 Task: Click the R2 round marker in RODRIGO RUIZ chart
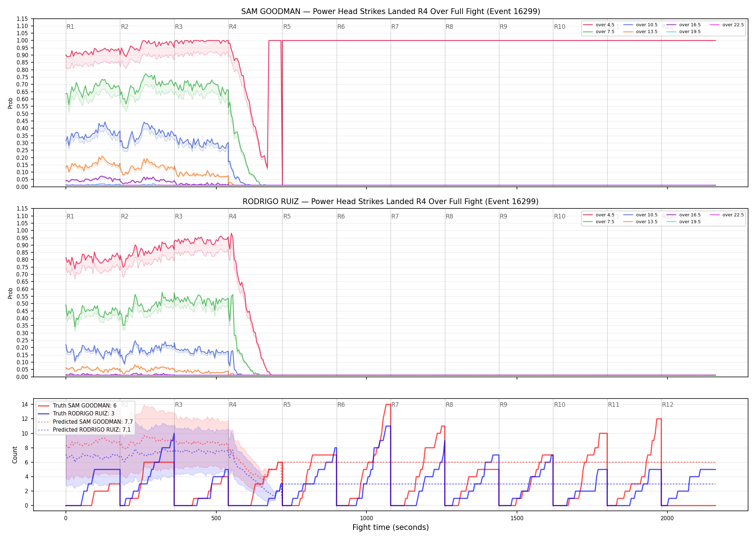tap(125, 216)
